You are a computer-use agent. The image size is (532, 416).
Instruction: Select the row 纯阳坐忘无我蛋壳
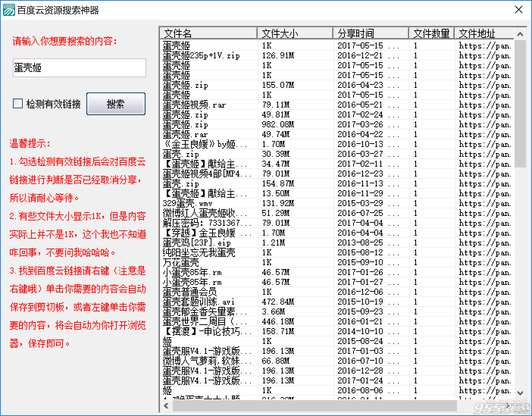point(337,253)
